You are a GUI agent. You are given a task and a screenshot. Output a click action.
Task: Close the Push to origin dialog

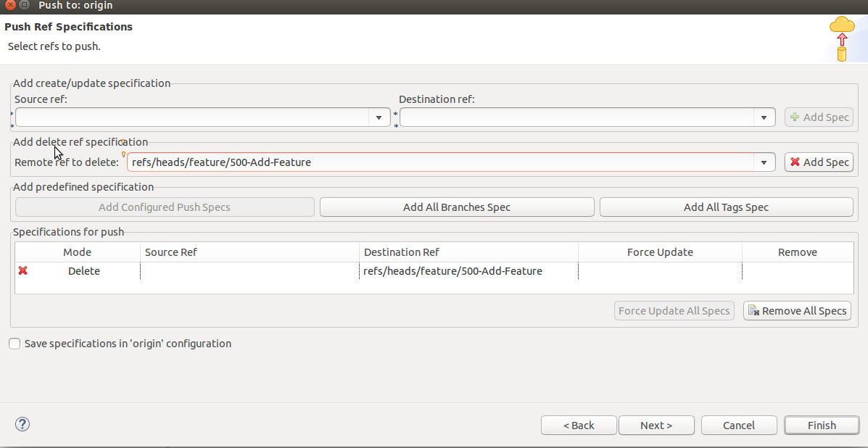coord(12,6)
